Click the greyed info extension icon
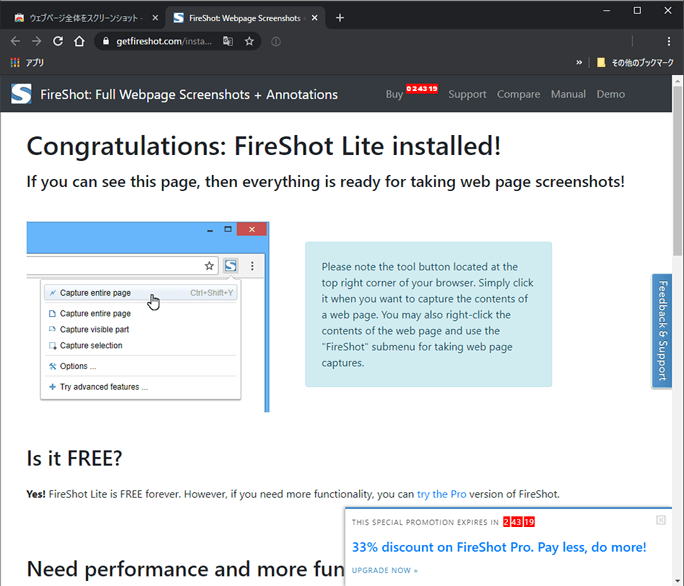This screenshot has height=586, width=684. point(276,41)
